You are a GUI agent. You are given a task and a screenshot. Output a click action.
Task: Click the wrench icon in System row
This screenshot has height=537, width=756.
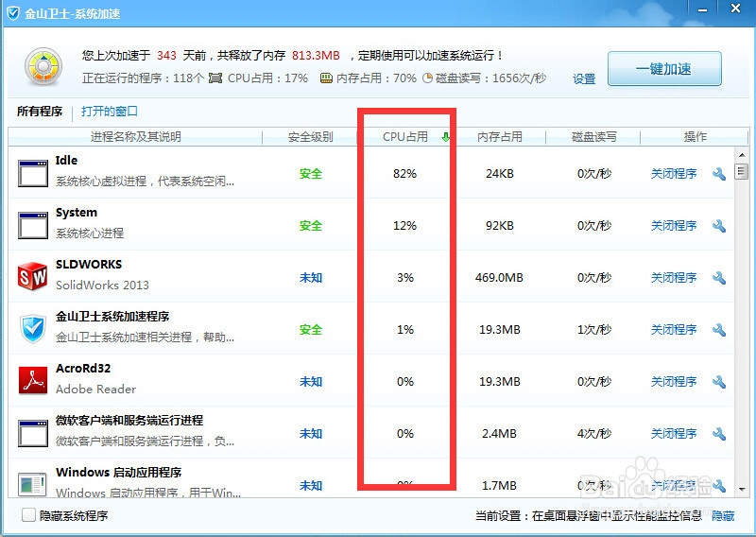coord(719,226)
